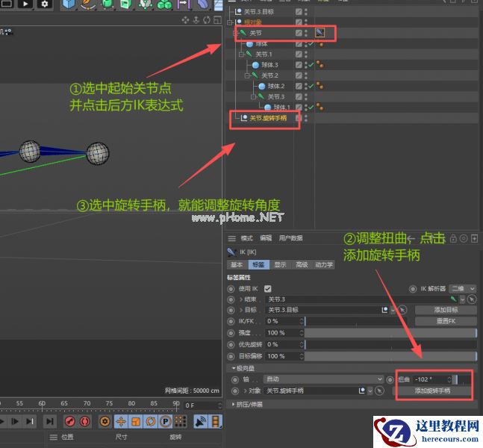Toggle keyframe circle for 目标偏移
This screenshot has width=483, height=448.
coord(231,356)
